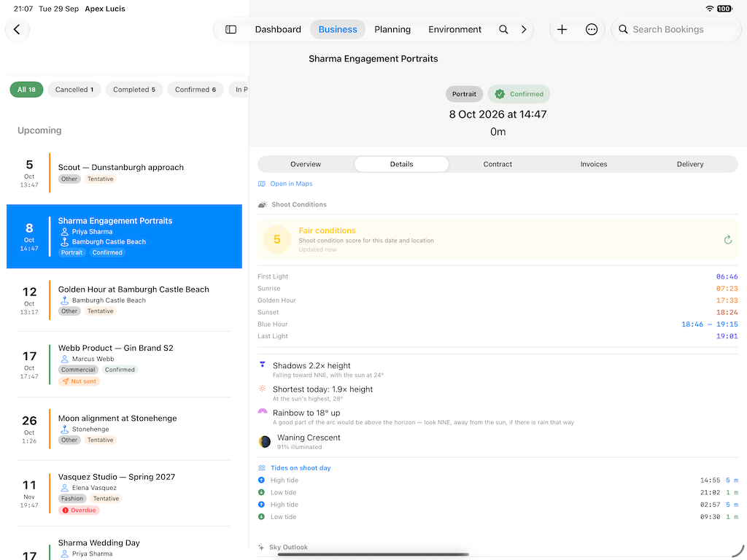The image size is (747, 560).
Task: Go back using the back chevron
Action: 18,29
